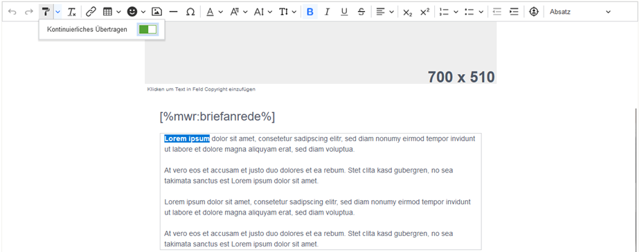
Task: Click the superscript icon
Action: click(x=424, y=12)
